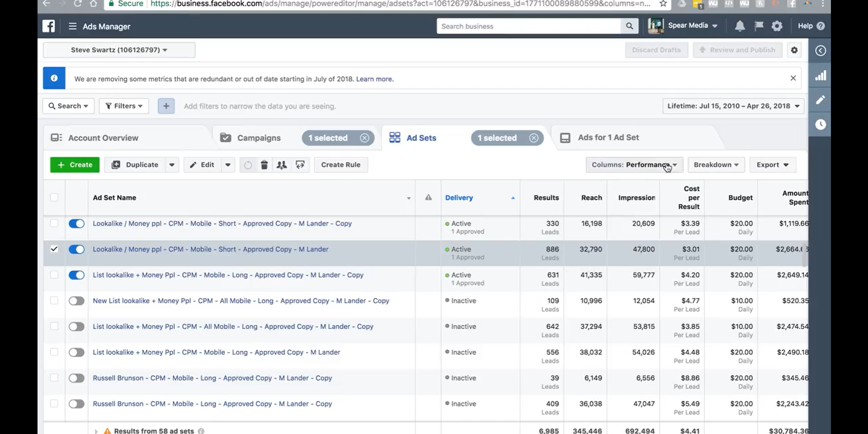Delete selected ad set with trash icon
The width and height of the screenshot is (868, 434).
tap(264, 165)
